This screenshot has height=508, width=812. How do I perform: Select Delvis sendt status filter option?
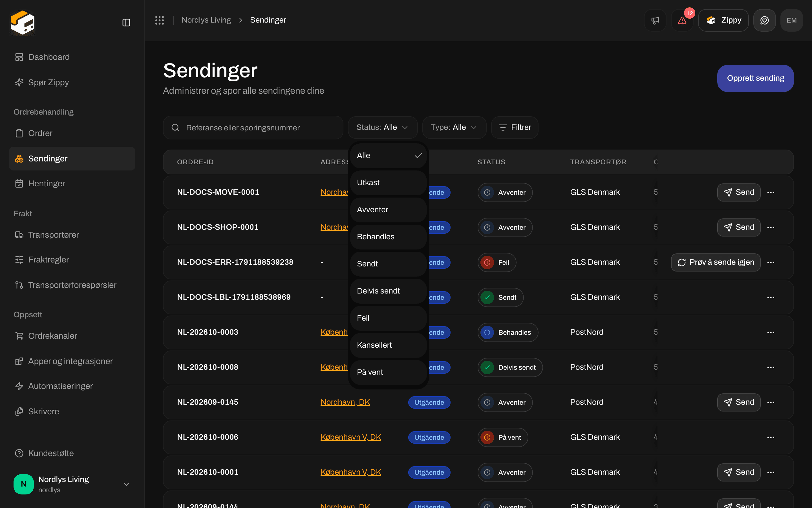tap(388, 291)
